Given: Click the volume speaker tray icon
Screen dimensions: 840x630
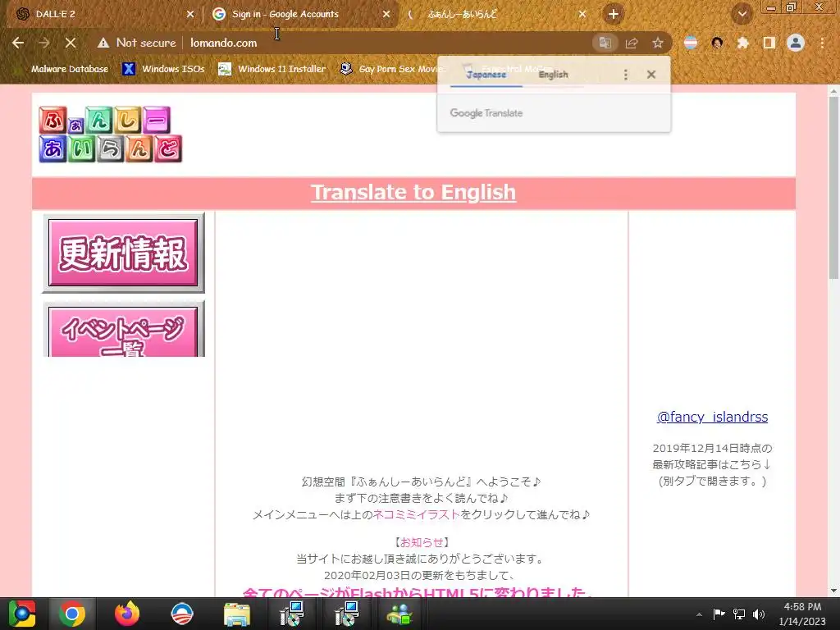Looking at the screenshot, I should [x=759, y=614].
